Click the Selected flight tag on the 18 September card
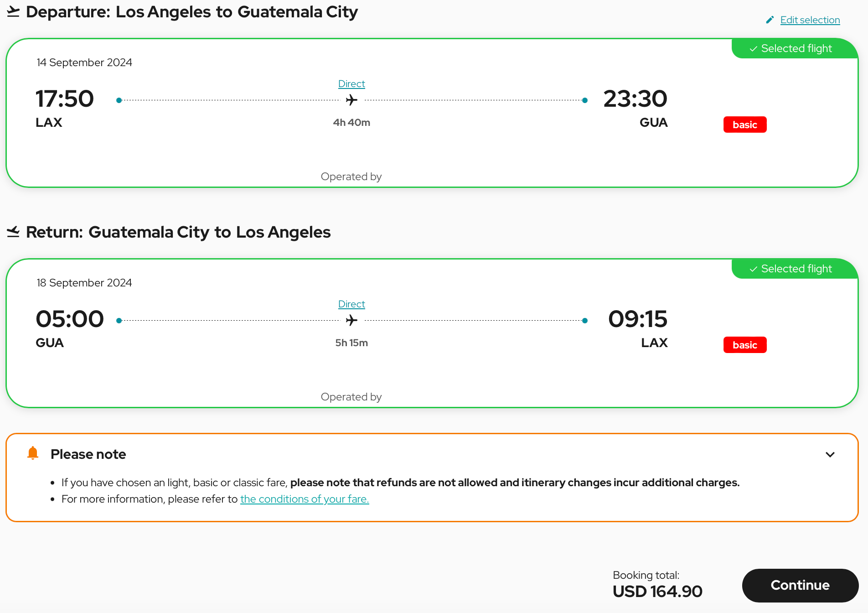The height and width of the screenshot is (613, 868). point(796,269)
